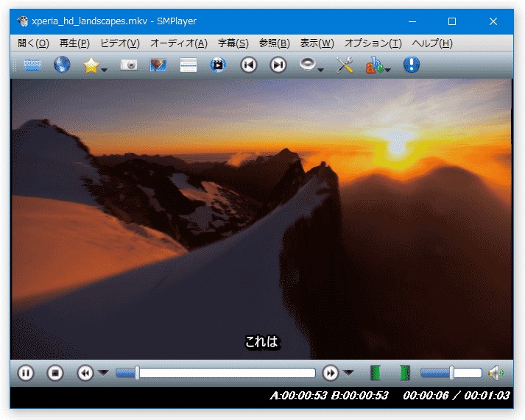
Task: Click the open file filmstrip icon
Action: (32, 65)
